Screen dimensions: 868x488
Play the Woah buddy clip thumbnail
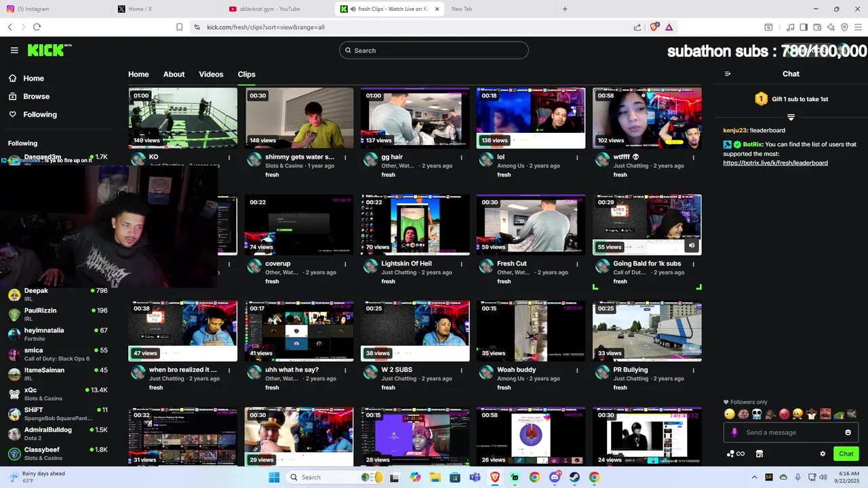(x=531, y=331)
